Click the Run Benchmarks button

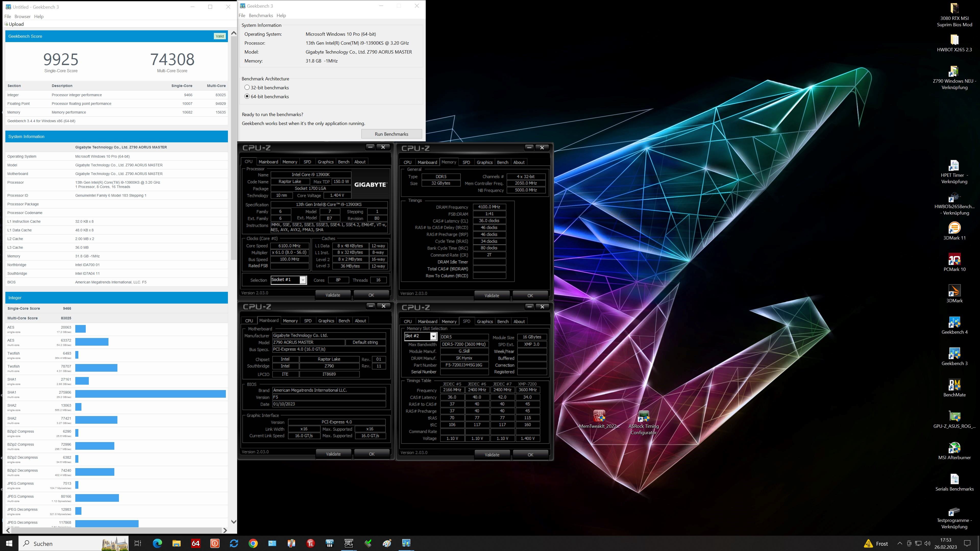(391, 134)
